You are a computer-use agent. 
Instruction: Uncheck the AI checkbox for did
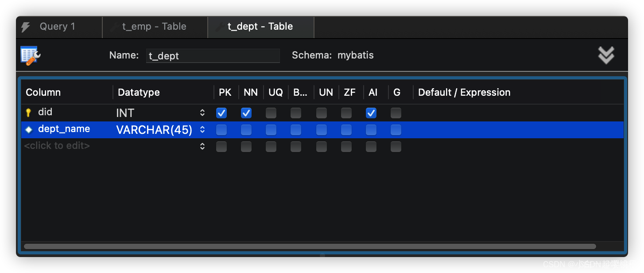point(371,113)
